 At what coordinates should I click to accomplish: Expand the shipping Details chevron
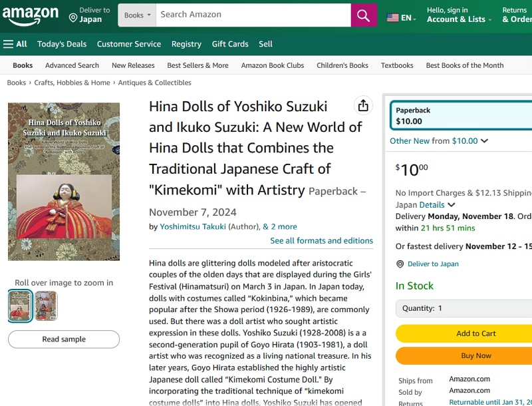(x=452, y=205)
